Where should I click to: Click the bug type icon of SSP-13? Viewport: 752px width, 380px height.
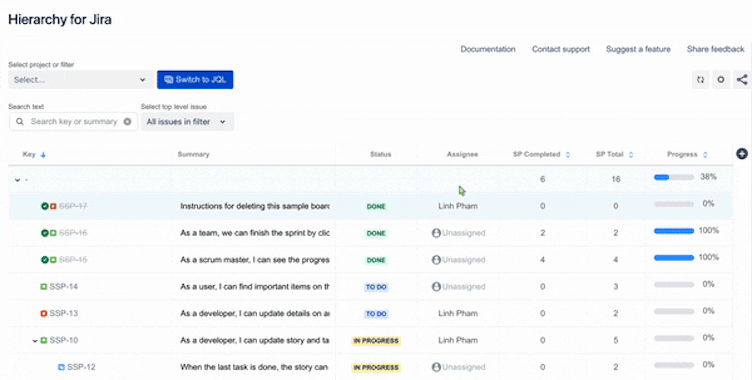(44, 314)
